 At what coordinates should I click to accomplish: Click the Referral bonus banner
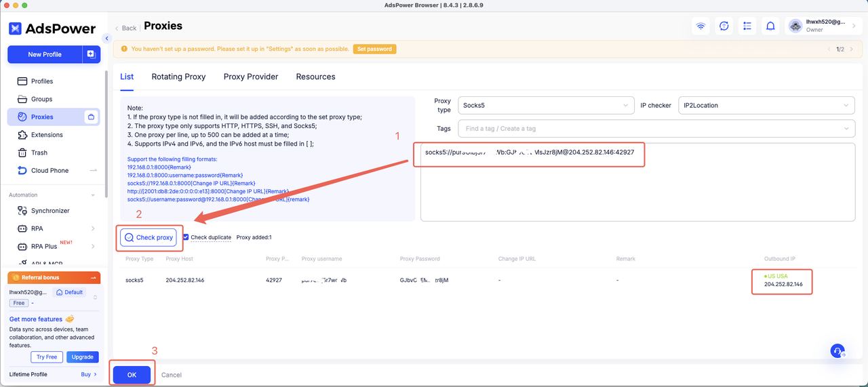(x=54, y=278)
